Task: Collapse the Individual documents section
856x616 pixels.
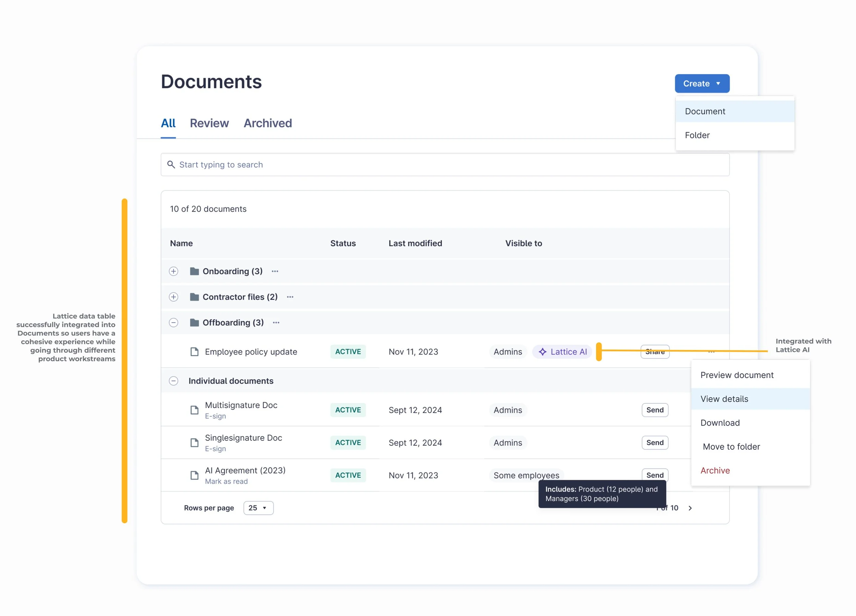Action: [174, 381]
